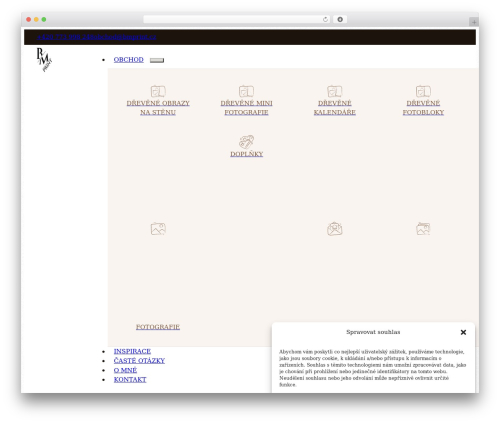Click the photo card icon at right
Screen dimensions: 500x423
coord(423,229)
